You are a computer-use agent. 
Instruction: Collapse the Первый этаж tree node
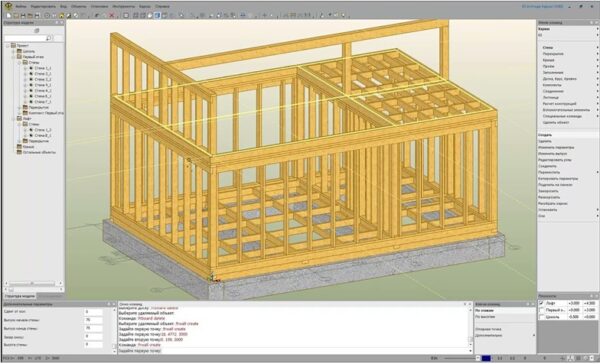click(13, 57)
